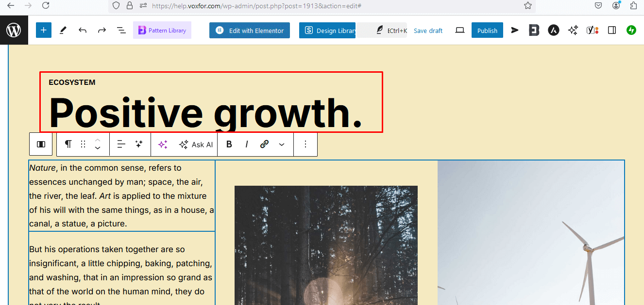Image resolution: width=644 pixels, height=305 pixels.
Task: Toggle bold formatting in block toolbar
Action: click(x=229, y=144)
